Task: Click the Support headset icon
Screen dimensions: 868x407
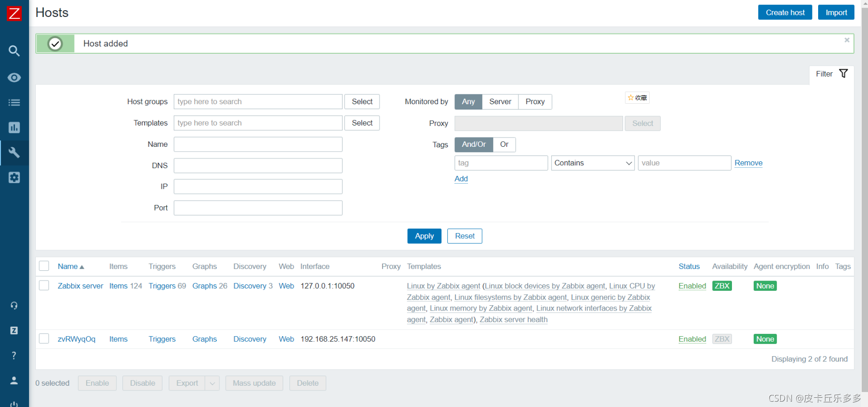Action: (14, 305)
